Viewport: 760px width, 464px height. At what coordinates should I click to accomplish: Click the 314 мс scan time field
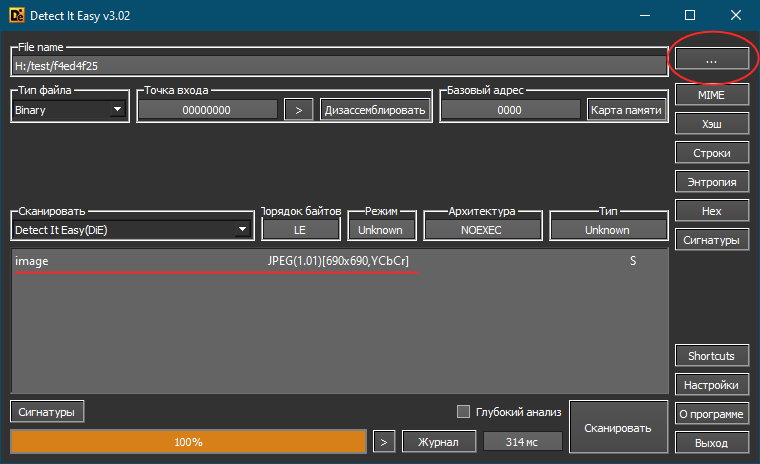coord(522,442)
